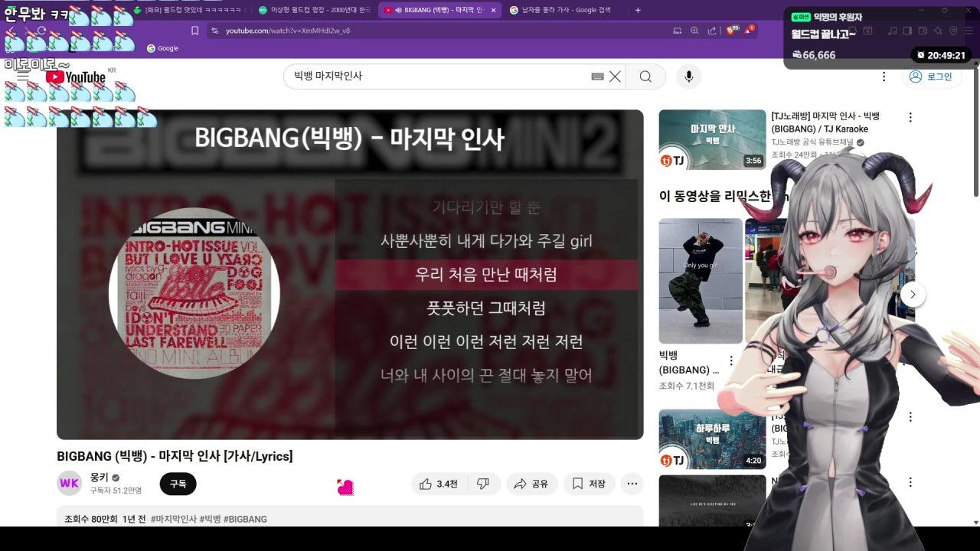This screenshot has height=551, width=980.
Task: Open a new browser tab with plus
Action: (638, 10)
